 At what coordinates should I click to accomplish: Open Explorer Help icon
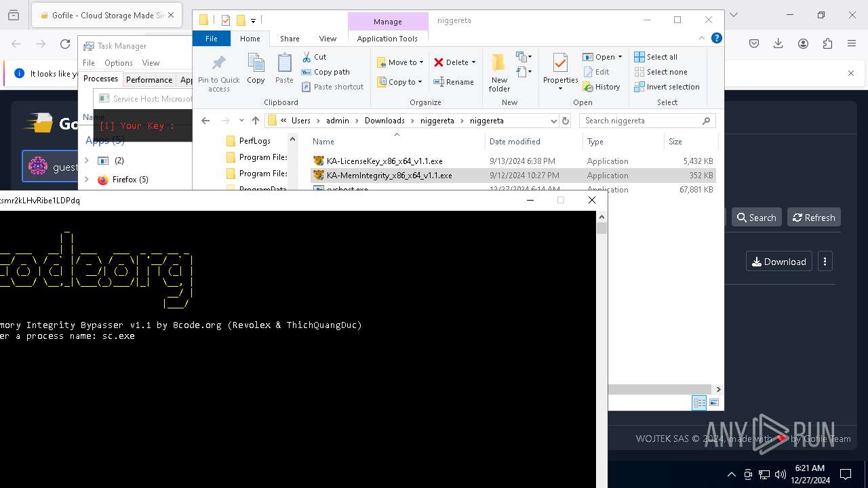click(716, 39)
